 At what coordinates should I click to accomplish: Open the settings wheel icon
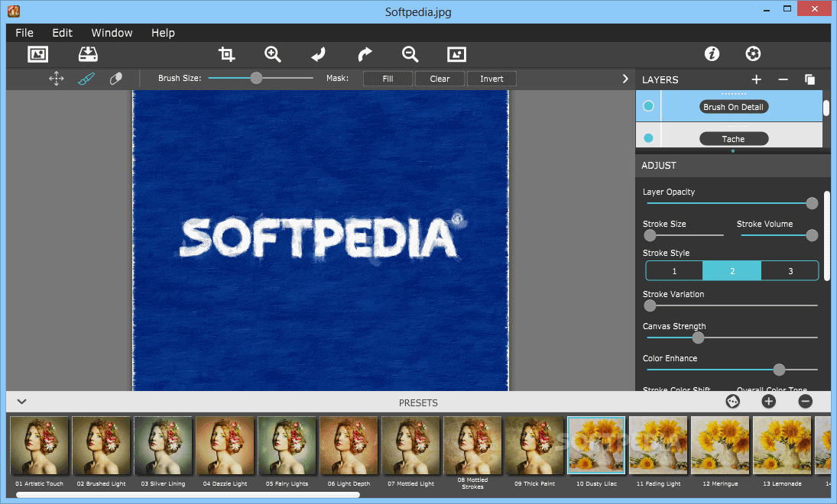click(753, 53)
